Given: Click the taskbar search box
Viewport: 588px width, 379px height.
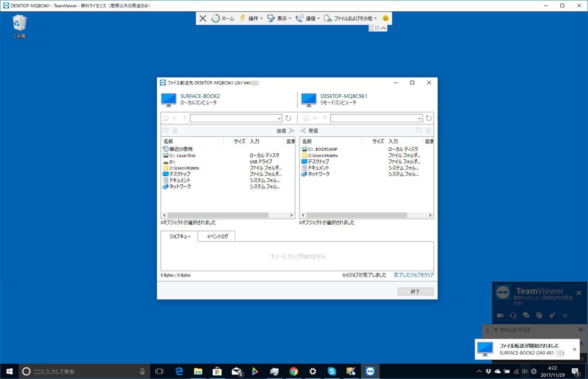Looking at the screenshot, I should pyautogui.click(x=85, y=371).
